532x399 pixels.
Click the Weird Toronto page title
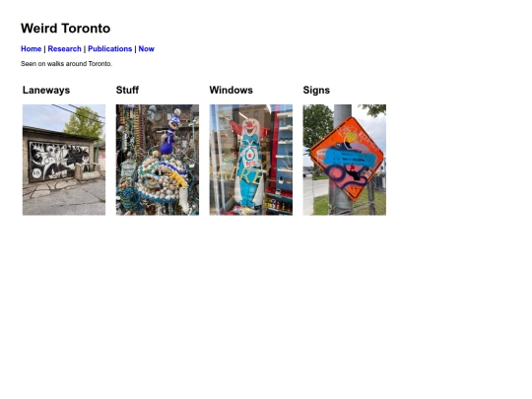tap(65, 29)
